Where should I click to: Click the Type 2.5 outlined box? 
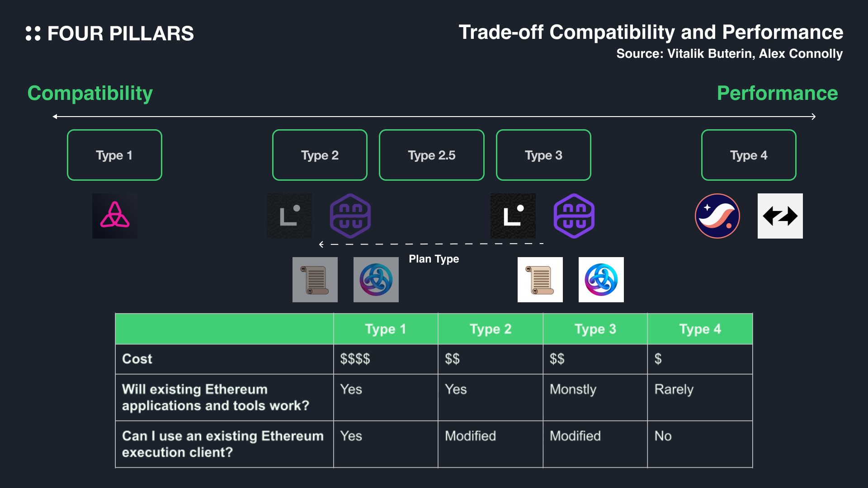pyautogui.click(x=432, y=155)
